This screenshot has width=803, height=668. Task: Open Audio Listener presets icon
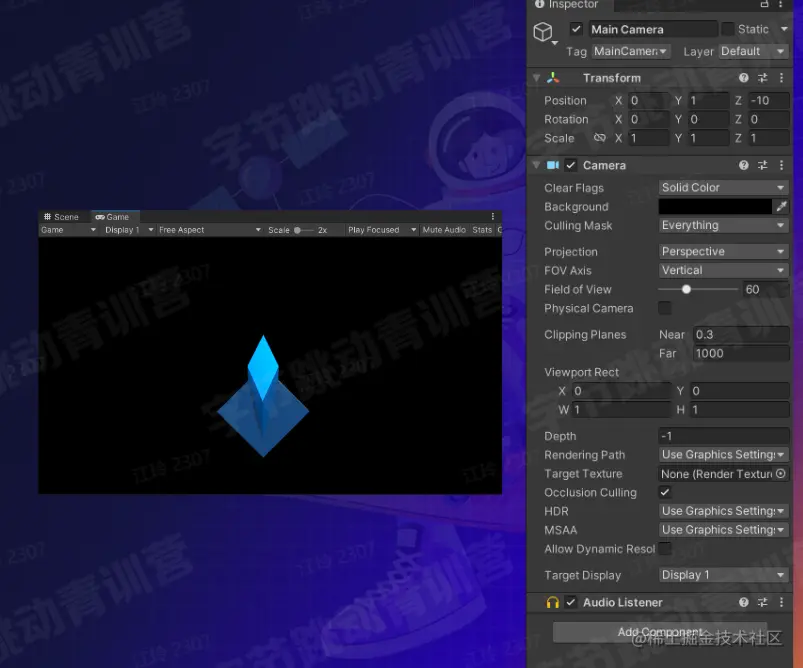pyautogui.click(x=763, y=602)
